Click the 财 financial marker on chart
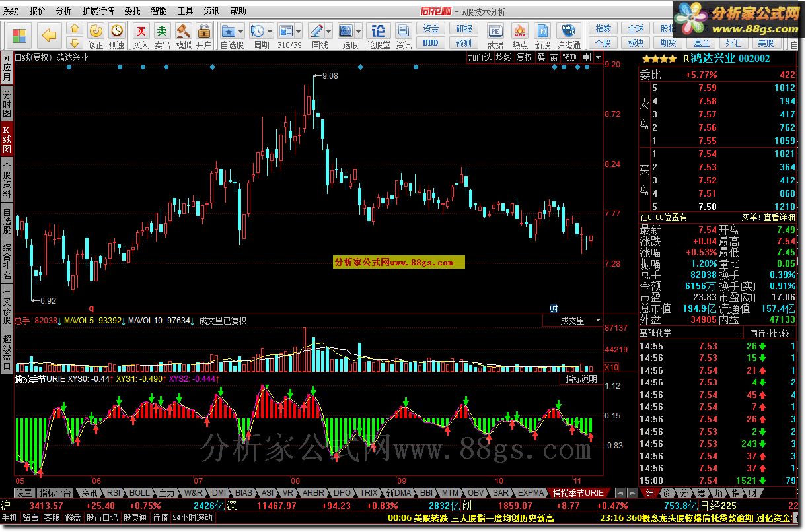 [554, 308]
